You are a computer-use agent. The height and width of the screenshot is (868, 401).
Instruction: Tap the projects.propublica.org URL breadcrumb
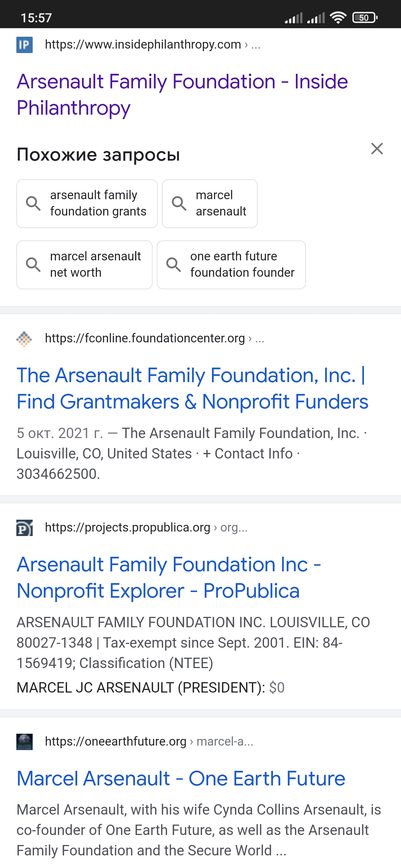coord(127,527)
